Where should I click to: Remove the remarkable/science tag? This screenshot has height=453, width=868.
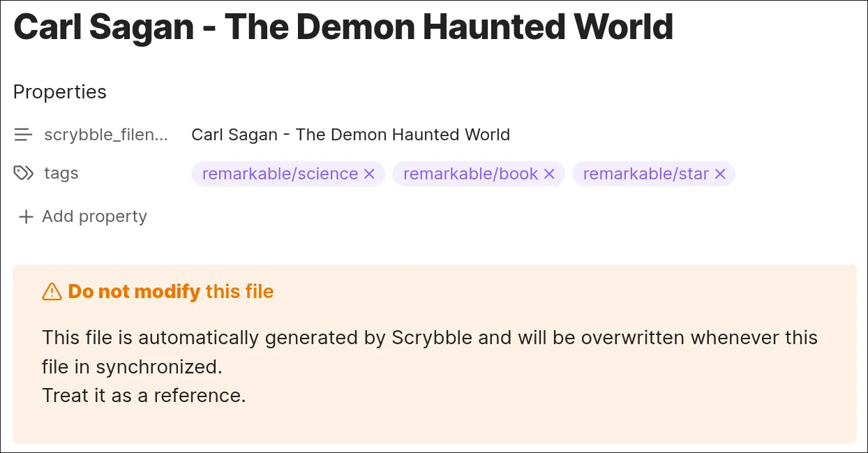pyautogui.click(x=369, y=174)
